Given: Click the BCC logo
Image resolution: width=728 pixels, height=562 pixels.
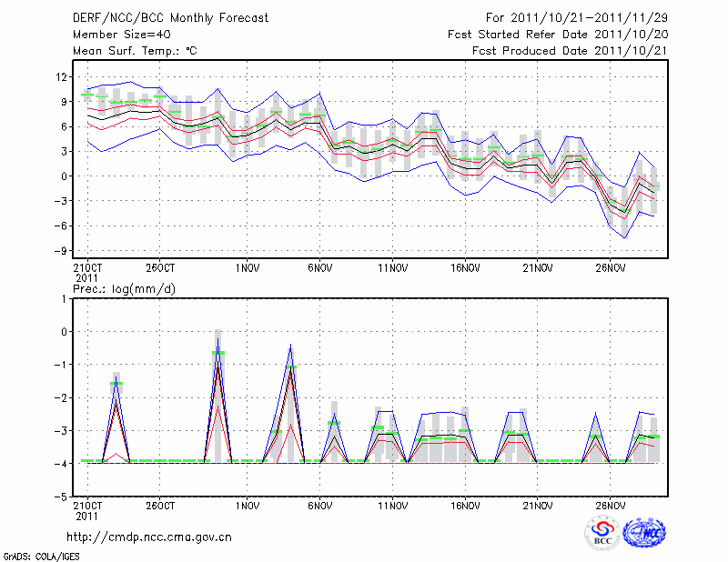Looking at the screenshot, I should coord(602,531).
